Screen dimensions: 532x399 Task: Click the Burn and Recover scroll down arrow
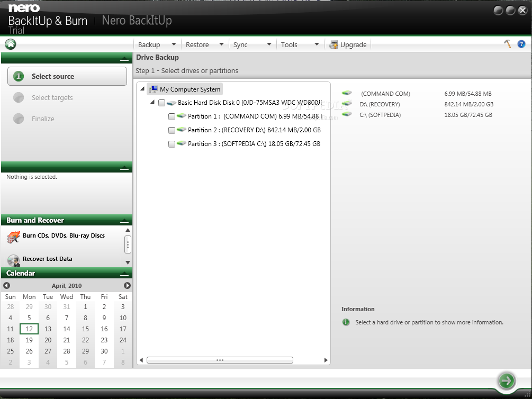click(128, 262)
